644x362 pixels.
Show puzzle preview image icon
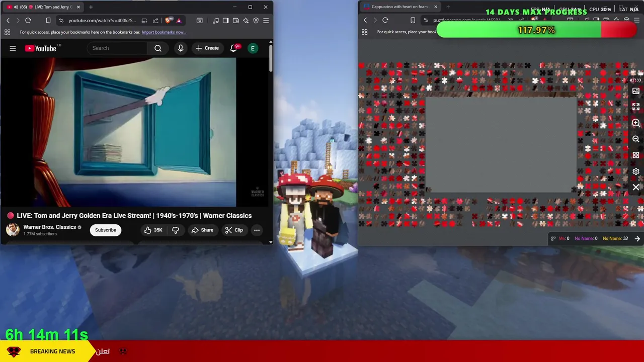pyautogui.click(x=636, y=91)
